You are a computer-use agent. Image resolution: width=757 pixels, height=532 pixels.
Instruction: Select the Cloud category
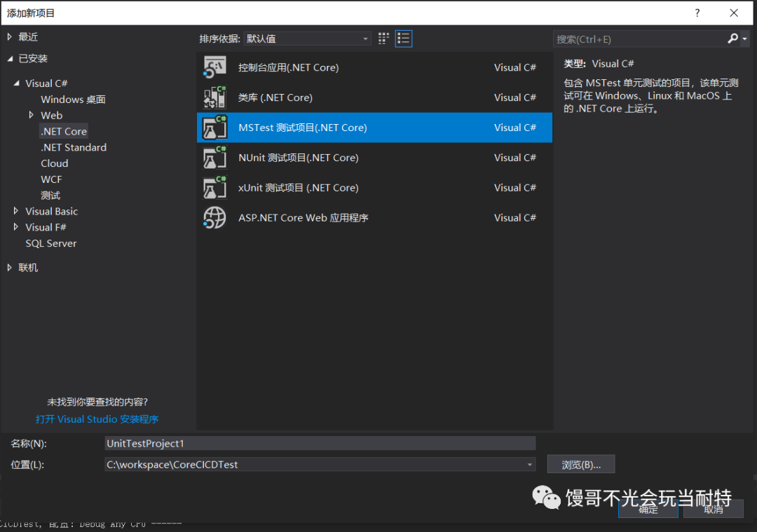click(x=55, y=163)
